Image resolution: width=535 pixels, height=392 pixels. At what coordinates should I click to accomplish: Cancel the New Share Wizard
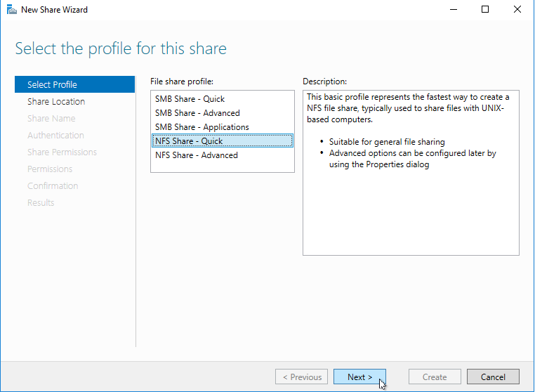tap(493, 377)
